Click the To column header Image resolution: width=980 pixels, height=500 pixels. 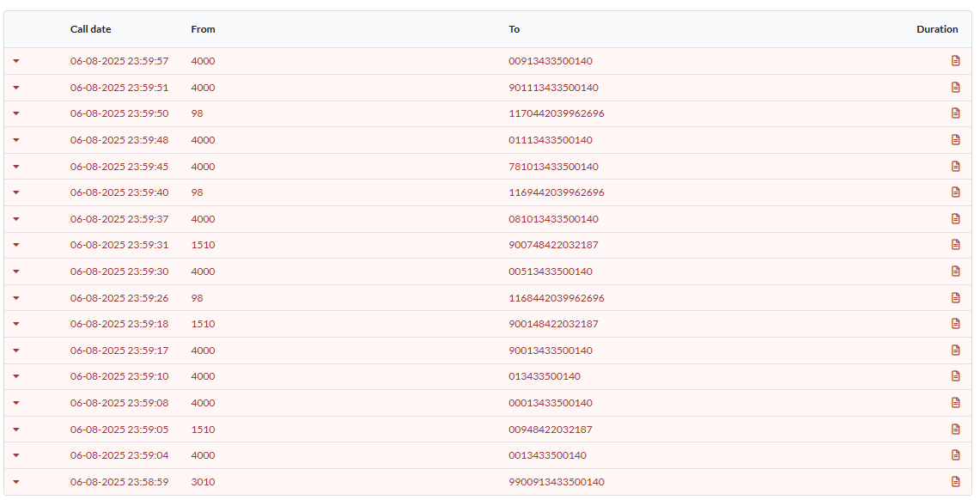[x=514, y=29]
